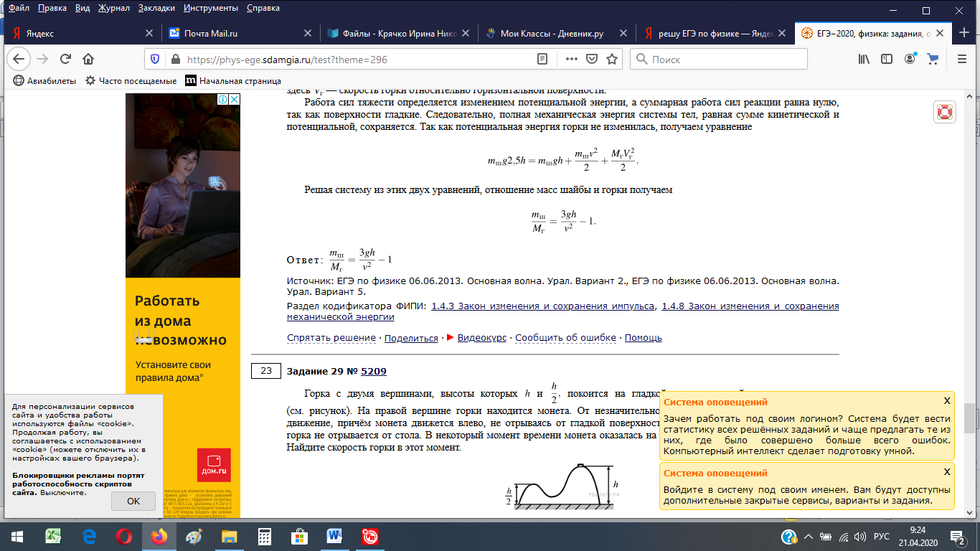
Task: Open Word from taskbar
Action: click(334, 536)
